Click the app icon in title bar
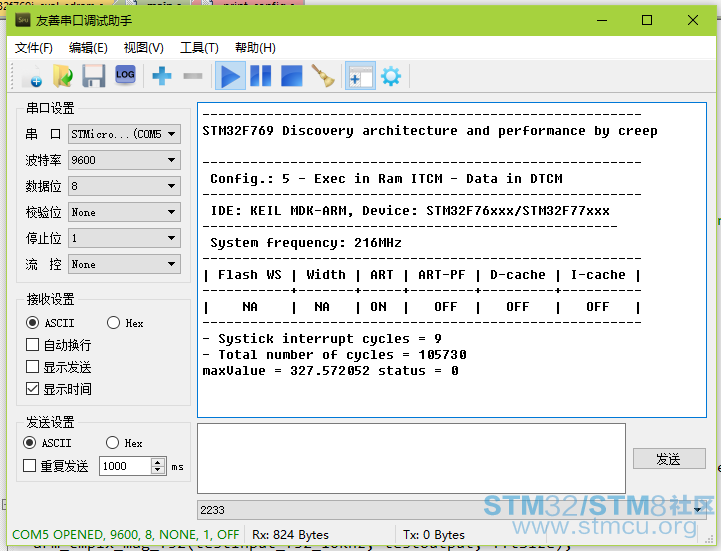The height and width of the screenshot is (551, 721). pos(23,20)
